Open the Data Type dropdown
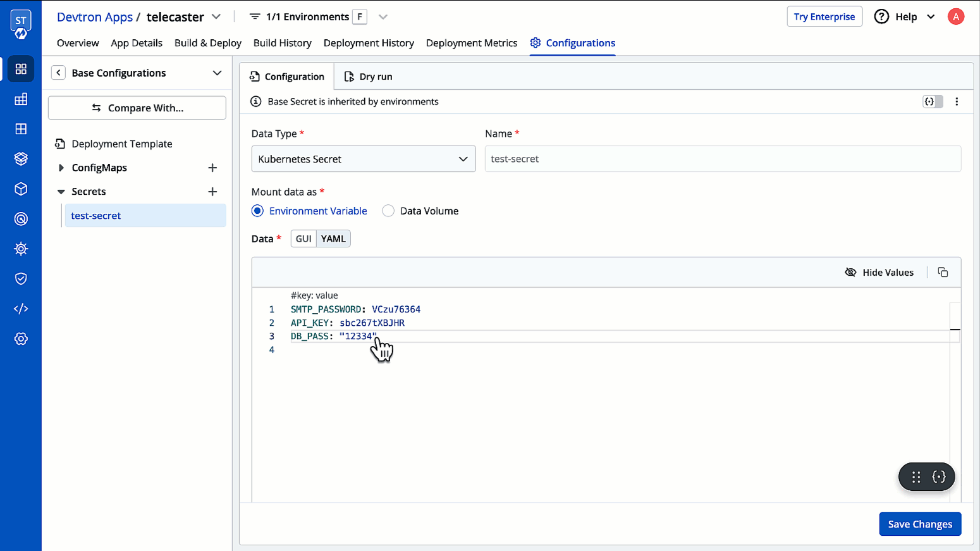The image size is (980, 551). 363,159
